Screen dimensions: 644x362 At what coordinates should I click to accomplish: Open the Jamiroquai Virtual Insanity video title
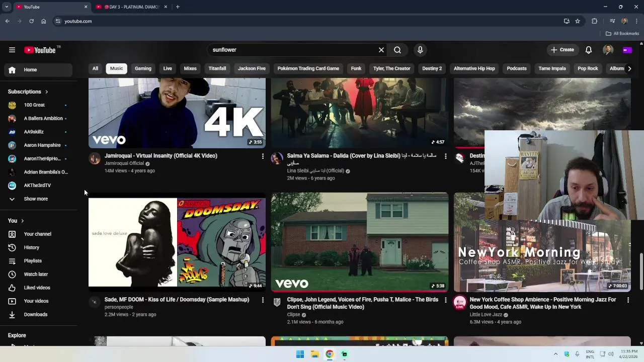(x=161, y=156)
